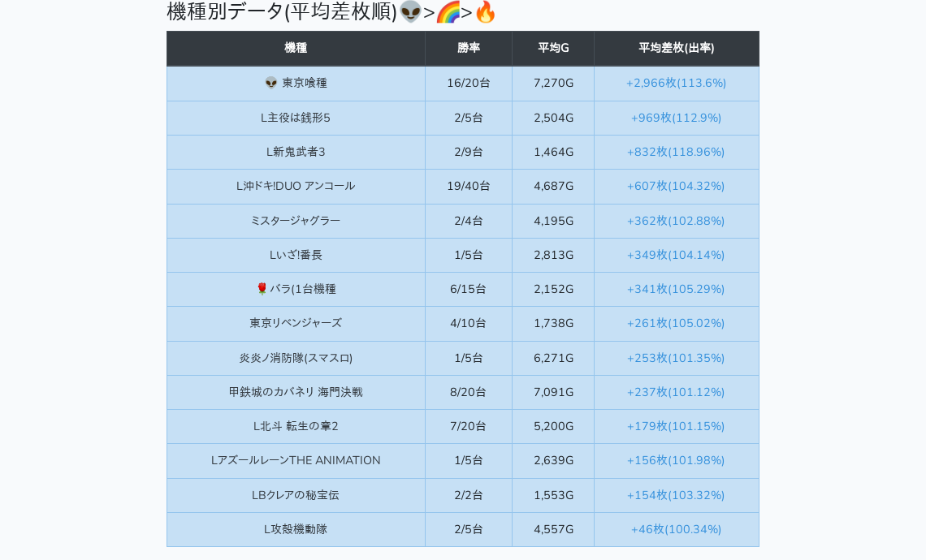926x560 pixels.
Task: Click the alien icon beside 東京喰種
Action: pos(271,83)
